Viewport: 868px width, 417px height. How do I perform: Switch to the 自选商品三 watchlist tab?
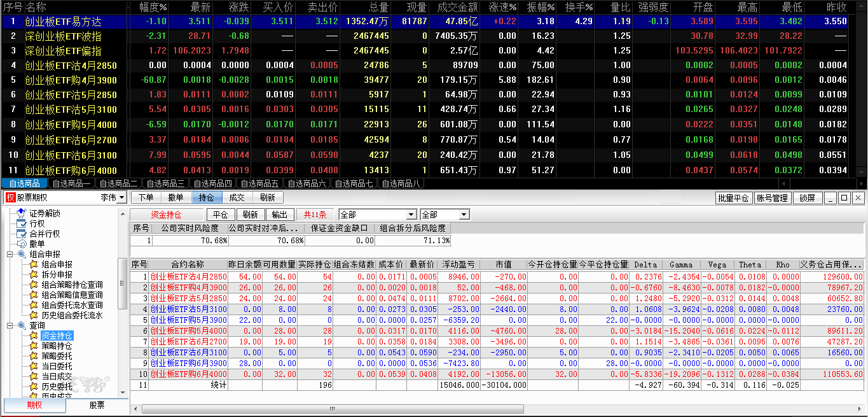click(167, 184)
